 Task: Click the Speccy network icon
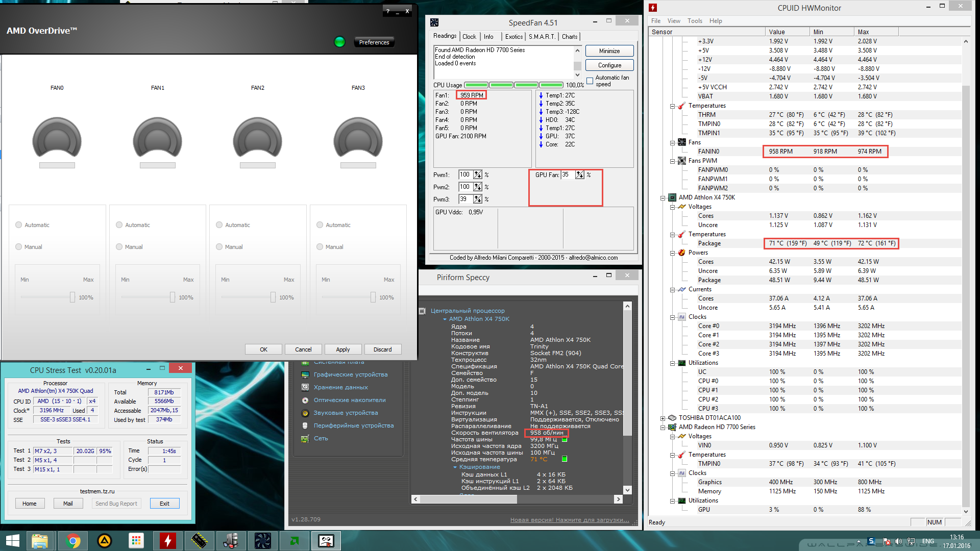[x=305, y=438]
